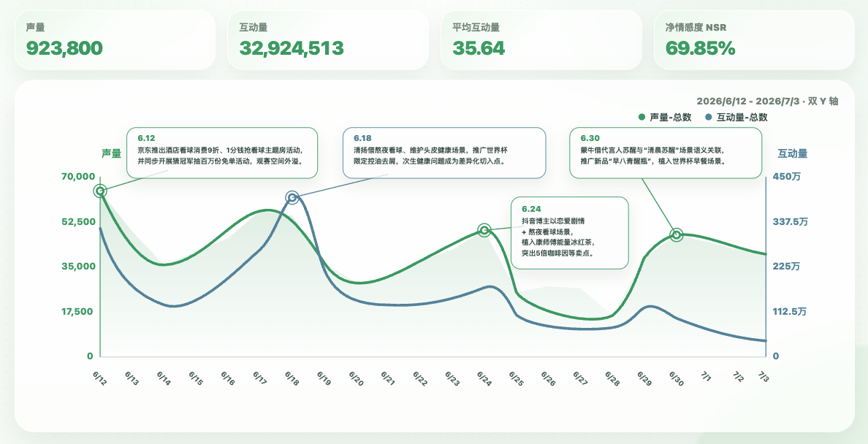Open the 6.12 京东 annotation callout
The image size is (868, 444).
tap(222, 153)
